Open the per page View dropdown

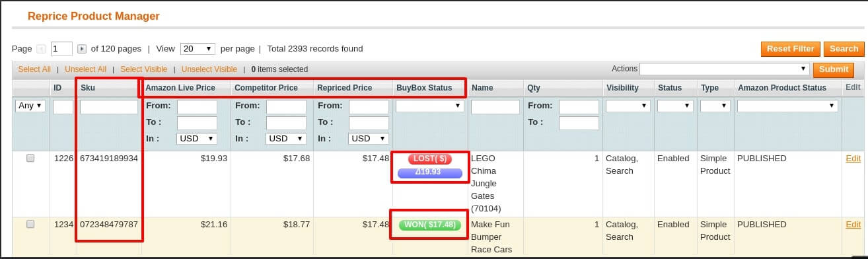click(198, 49)
